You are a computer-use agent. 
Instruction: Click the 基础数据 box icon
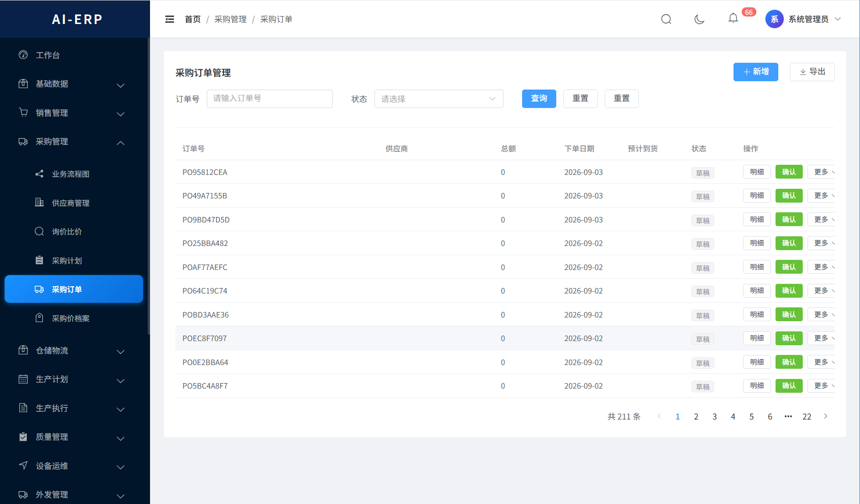click(23, 84)
